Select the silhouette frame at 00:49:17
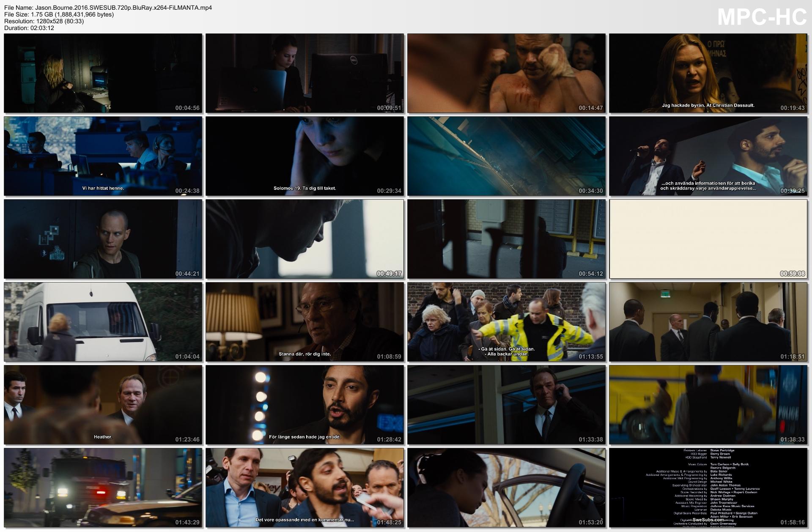The width and height of the screenshot is (812, 532). pyautogui.click(x=305, y=239)
